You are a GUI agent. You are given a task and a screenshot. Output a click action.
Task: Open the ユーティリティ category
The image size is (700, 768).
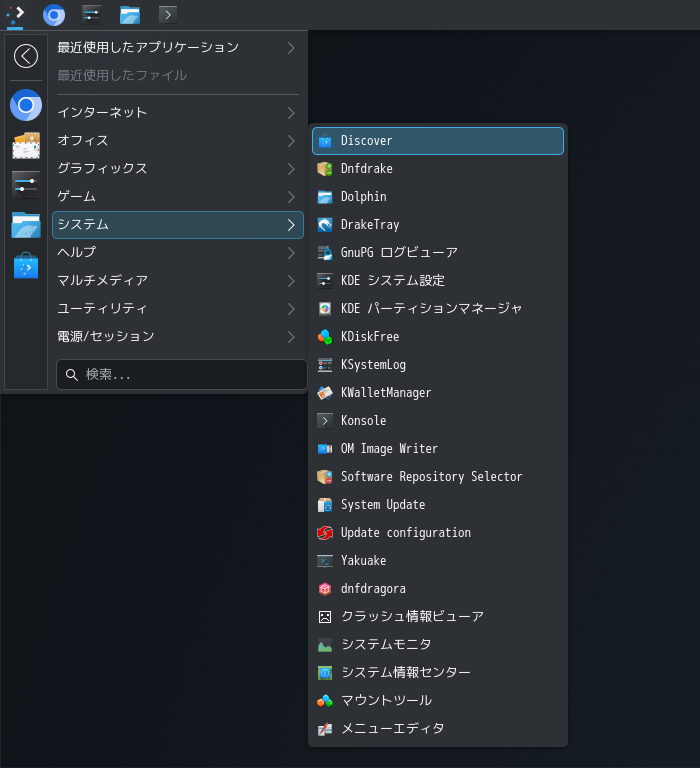(x=178, y=309)
